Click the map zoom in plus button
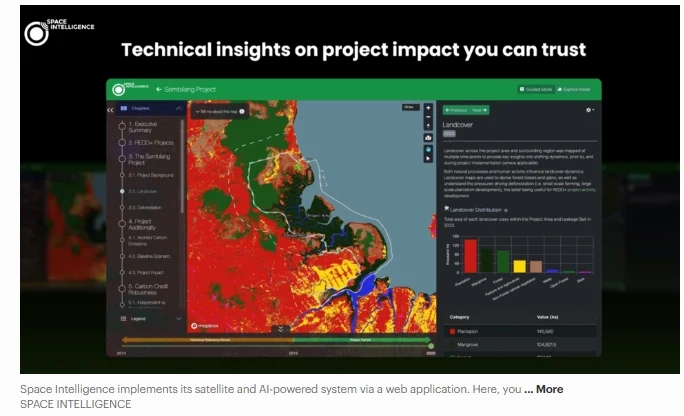The height and width of the screenshot is (416, 684). point(429,108)
